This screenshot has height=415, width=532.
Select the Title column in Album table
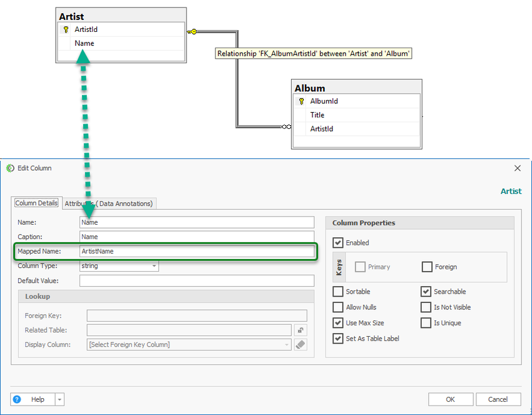pos(357,115)
